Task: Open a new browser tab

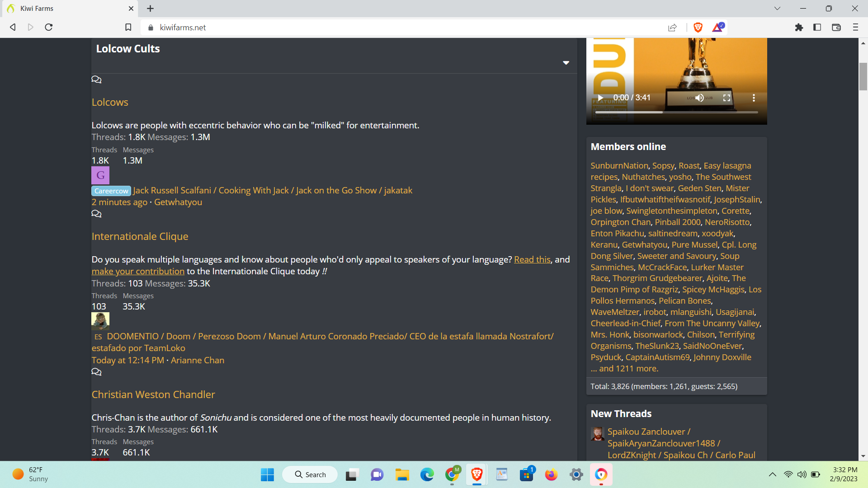Action: tap(151, 9)
